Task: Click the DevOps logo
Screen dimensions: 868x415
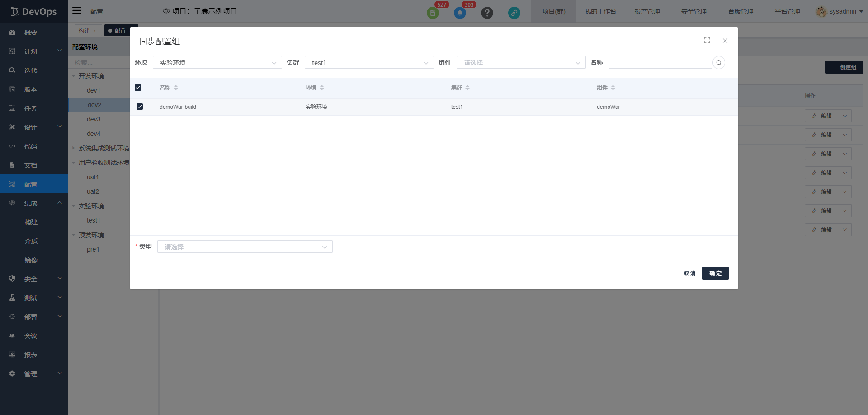Action: click(x=34, y=11)
